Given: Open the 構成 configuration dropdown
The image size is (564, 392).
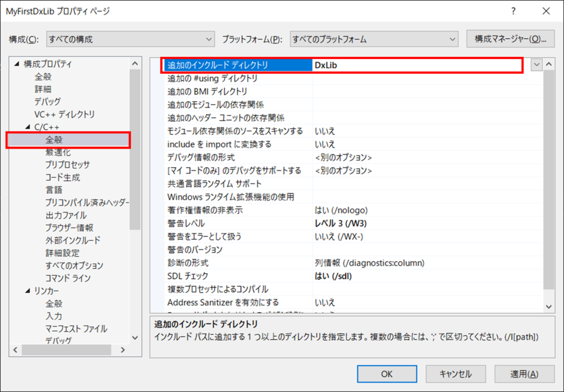Looking at the screenshot, I should click(130, 39).
